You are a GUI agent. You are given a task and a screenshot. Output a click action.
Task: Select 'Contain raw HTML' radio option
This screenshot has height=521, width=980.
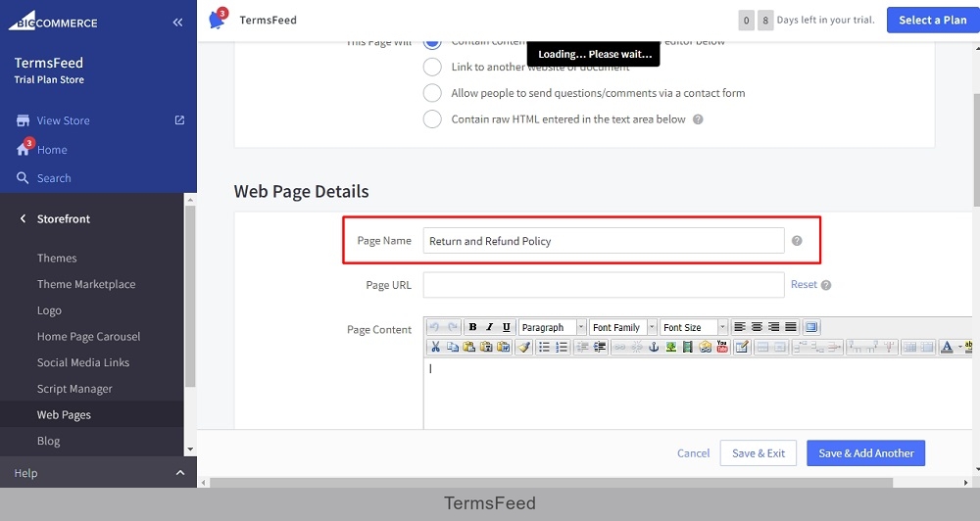pos(432,119)
